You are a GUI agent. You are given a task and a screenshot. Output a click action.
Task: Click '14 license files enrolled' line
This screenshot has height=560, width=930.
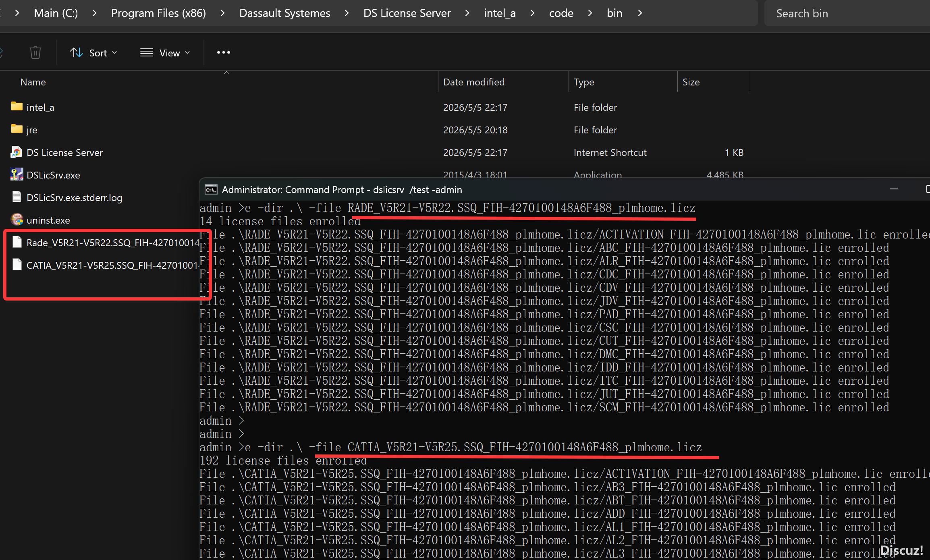tap(280, 222)
